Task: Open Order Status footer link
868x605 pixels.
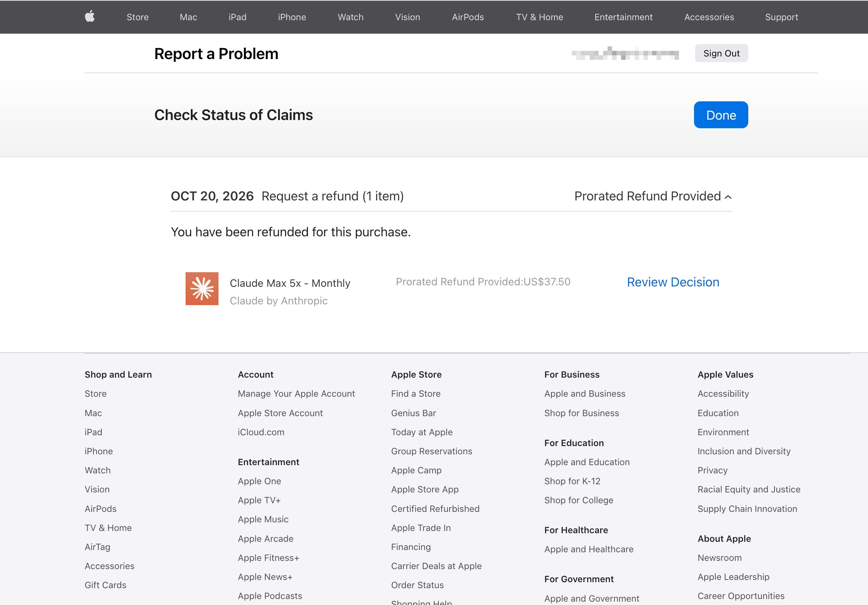Action: point(418,585)
